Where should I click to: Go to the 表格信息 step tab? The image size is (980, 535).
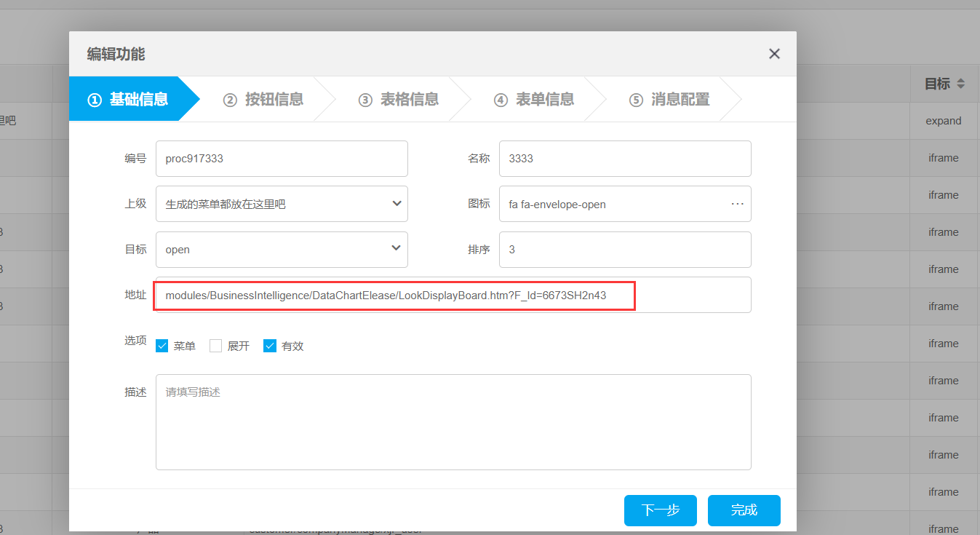(399, 100)
